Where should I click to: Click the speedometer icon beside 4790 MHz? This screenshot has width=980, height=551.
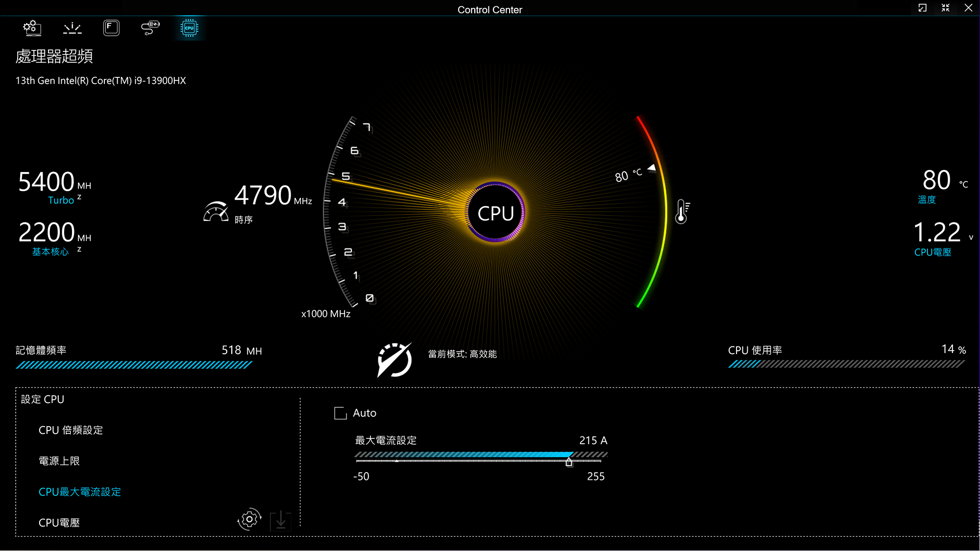(216, 212)
